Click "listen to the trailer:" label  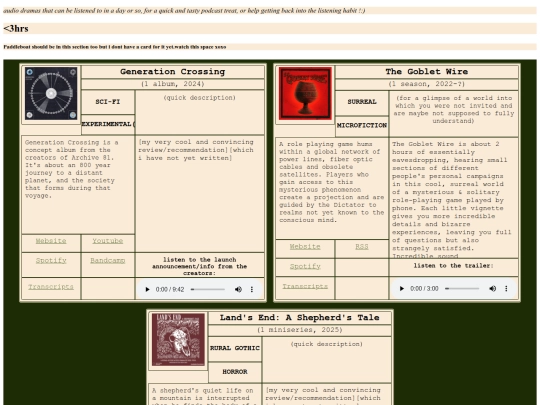coord(454,266)
